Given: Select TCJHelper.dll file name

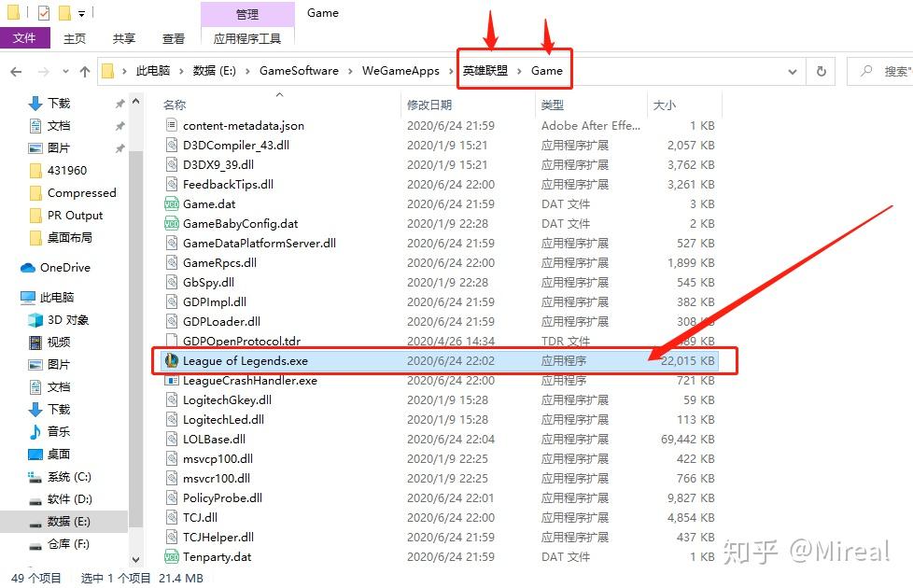Looking at the screenshot, I should (218, 537).
